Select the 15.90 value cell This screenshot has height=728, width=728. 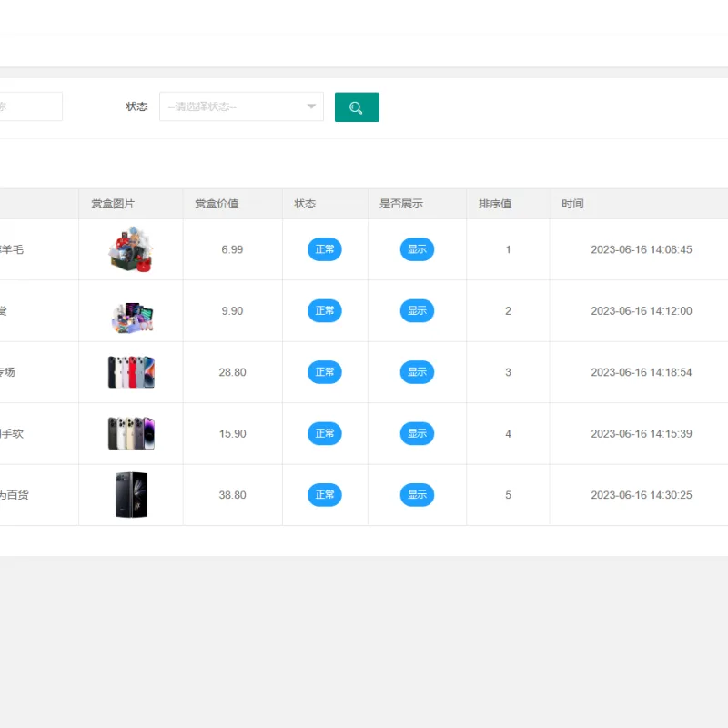click(x=232, y=433)
